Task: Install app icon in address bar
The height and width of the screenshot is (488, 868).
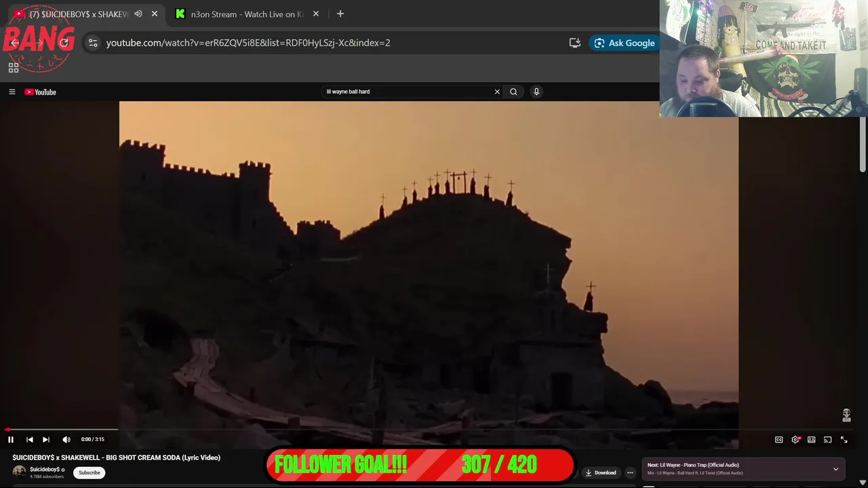Action: (575, 43)
